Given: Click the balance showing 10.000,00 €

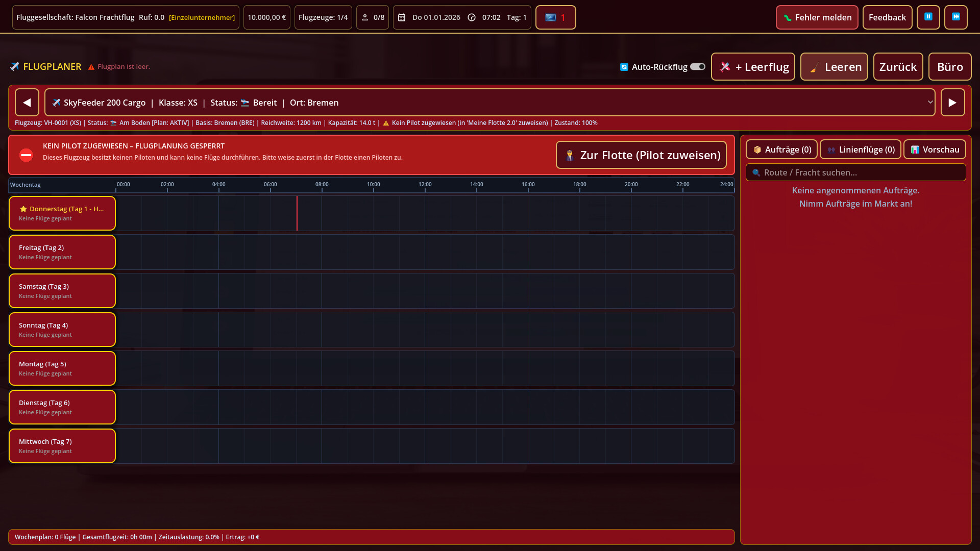Looking at the screenshot, I should coord(267,17).
